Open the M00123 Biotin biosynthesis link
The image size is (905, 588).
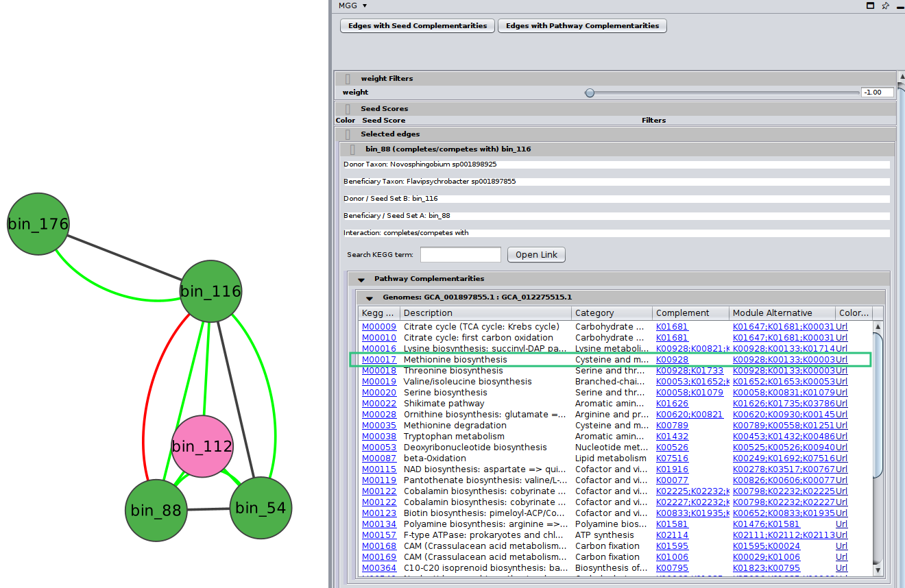379,513
